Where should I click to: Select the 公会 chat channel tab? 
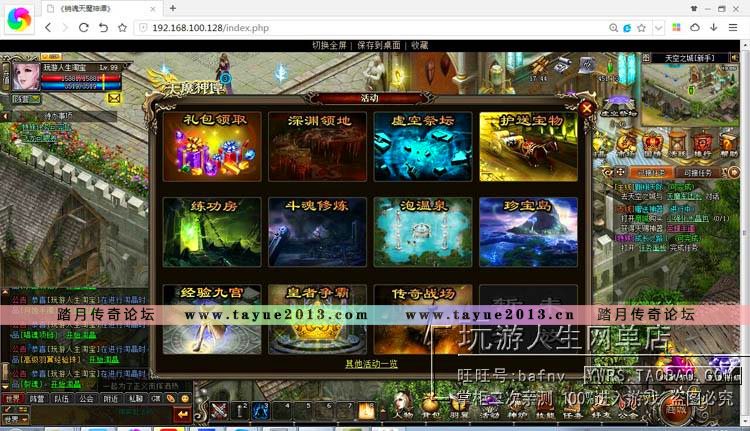[x=87, y=398]
